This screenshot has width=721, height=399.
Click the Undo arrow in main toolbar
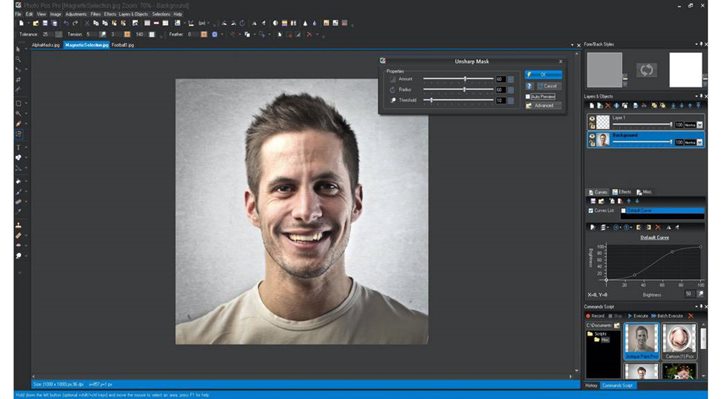(66, 23)
